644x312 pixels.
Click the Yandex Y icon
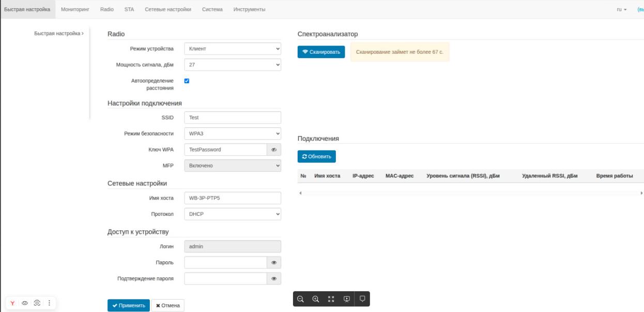pyautogui.click(x=13, y=303)
